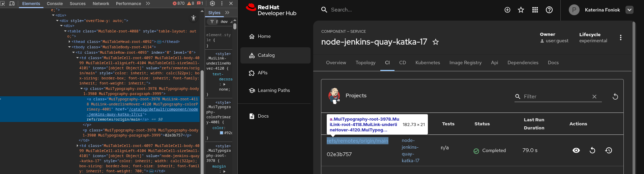Open the refs/remotes/origin/main build link
Screen dimensions: 644x174
357,141
